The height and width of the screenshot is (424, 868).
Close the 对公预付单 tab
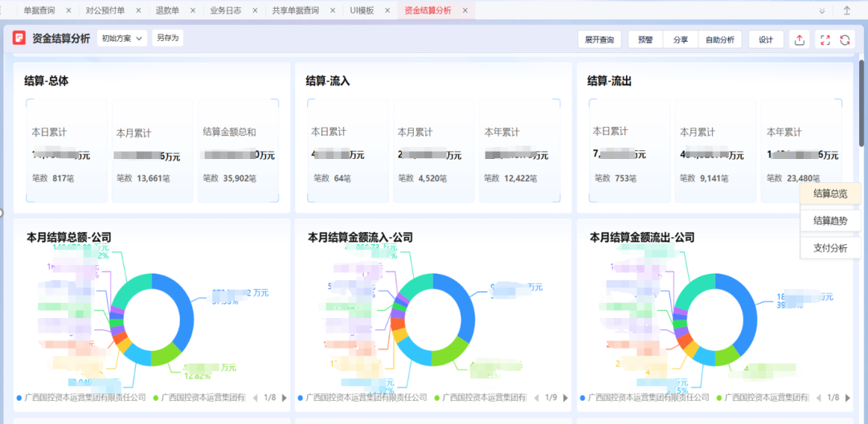[138, 10]
